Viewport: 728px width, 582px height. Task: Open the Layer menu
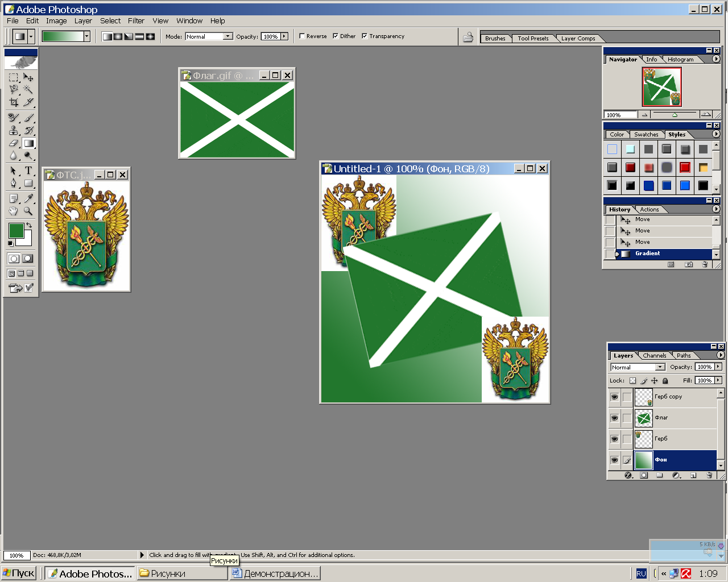[83, 20]
